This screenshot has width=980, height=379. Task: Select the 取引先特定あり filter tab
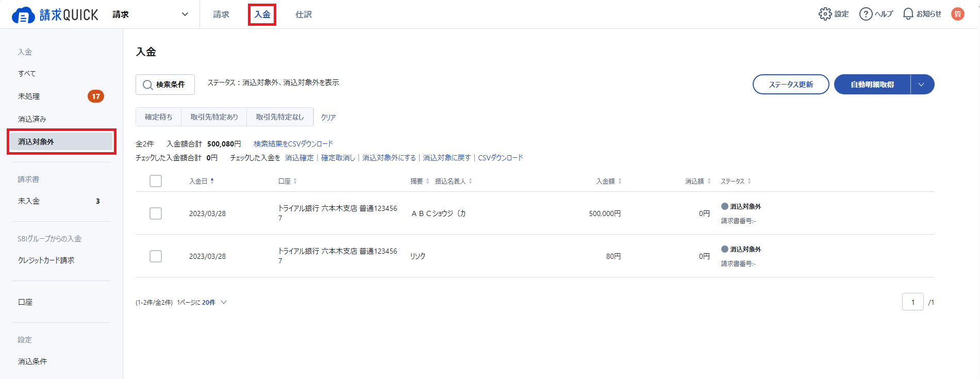click(x=214, y=117)
